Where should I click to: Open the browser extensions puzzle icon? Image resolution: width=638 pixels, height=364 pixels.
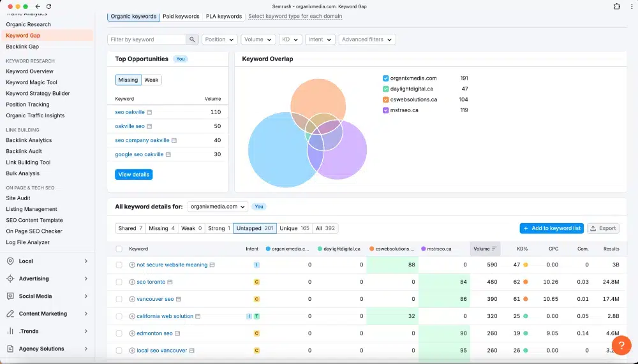[617, 6]
